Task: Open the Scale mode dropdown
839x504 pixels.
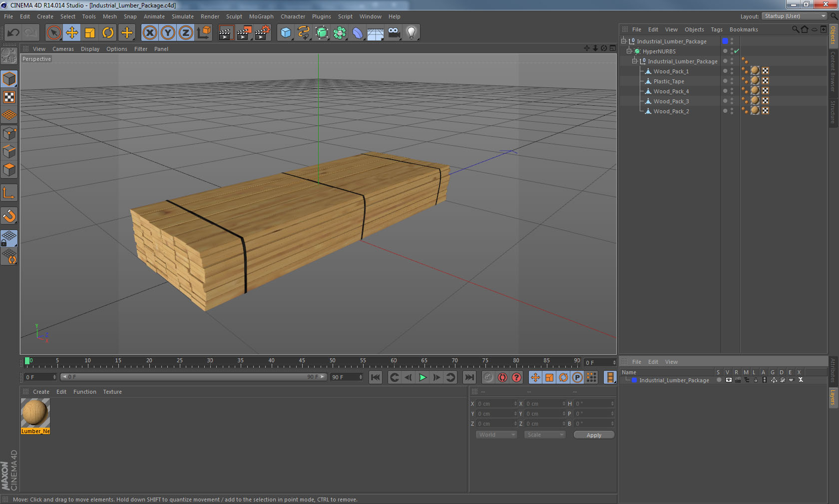Action: pyautogui.click(x=545, y=435)
